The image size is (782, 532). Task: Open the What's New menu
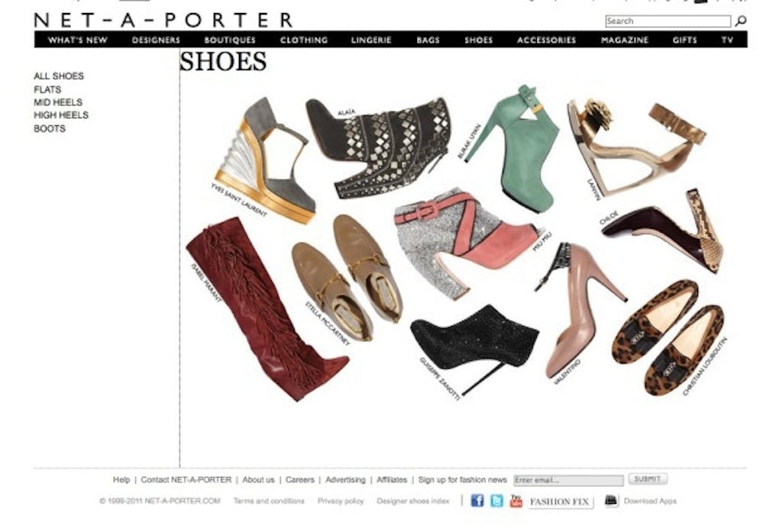click(x=78, y=40)
